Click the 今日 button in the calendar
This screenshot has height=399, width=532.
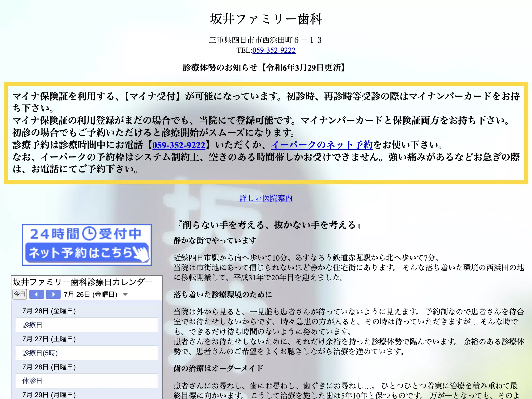(x=20, y=294)
